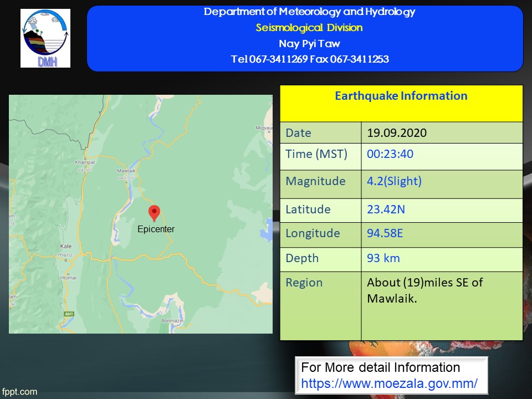
Task: Select the time value 00:23:40
Action: (x=390, y=154)
